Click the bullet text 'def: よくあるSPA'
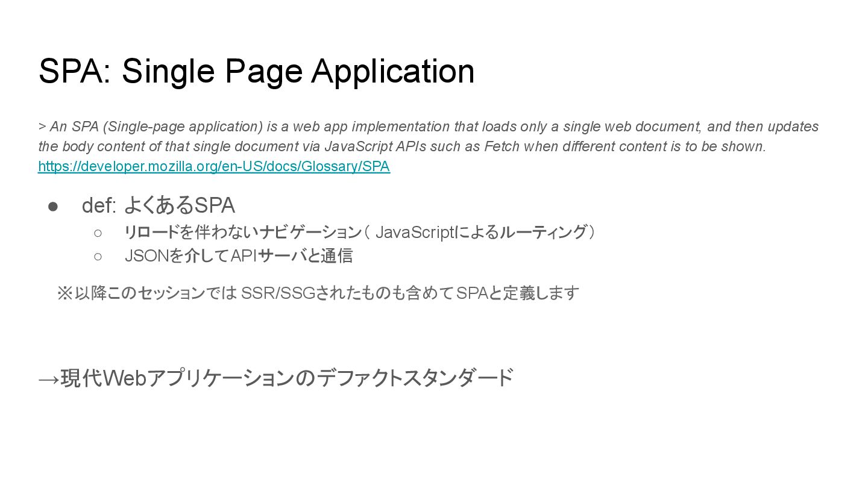Viewport: 868px width, 488px height. (158, 205)
